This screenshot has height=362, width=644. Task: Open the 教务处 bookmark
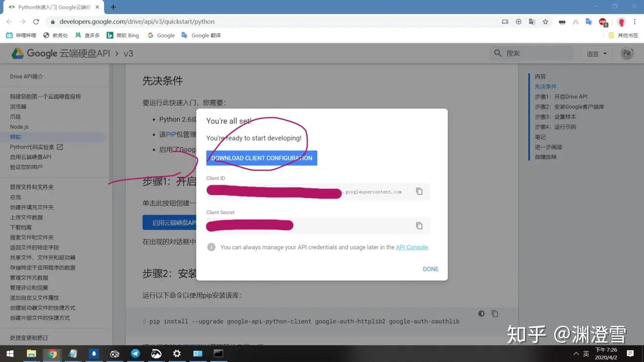coord(55,35)
